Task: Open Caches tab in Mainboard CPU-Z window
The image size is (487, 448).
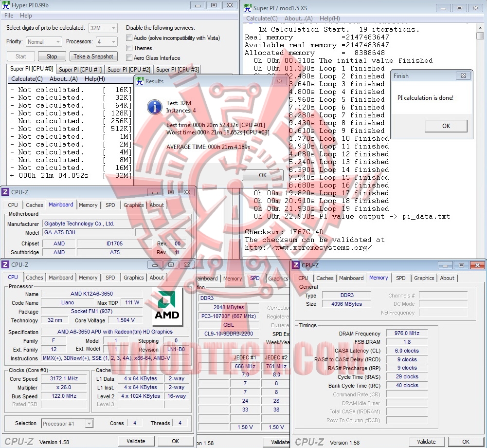Action: (x=34, y=205)
